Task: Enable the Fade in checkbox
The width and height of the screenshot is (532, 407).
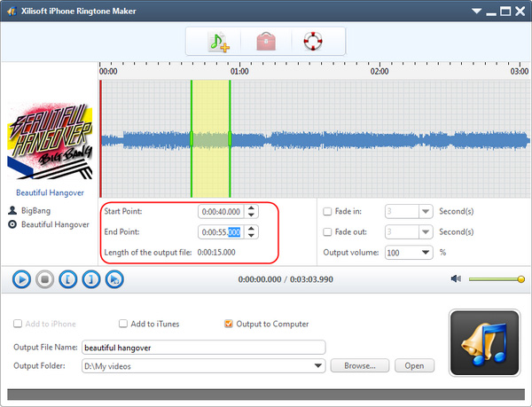Action: [328, 211]
